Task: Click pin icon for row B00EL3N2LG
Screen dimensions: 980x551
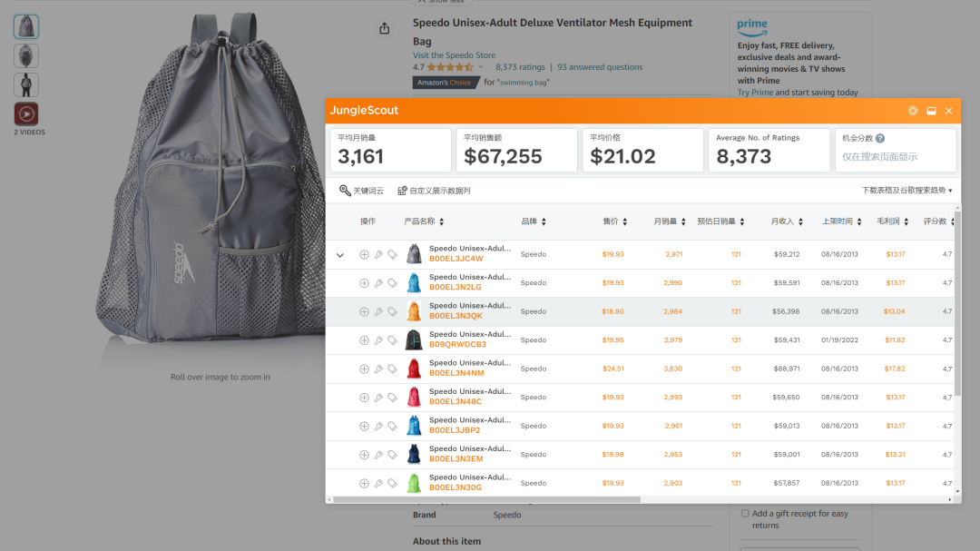Action: [x=378, y=283]
